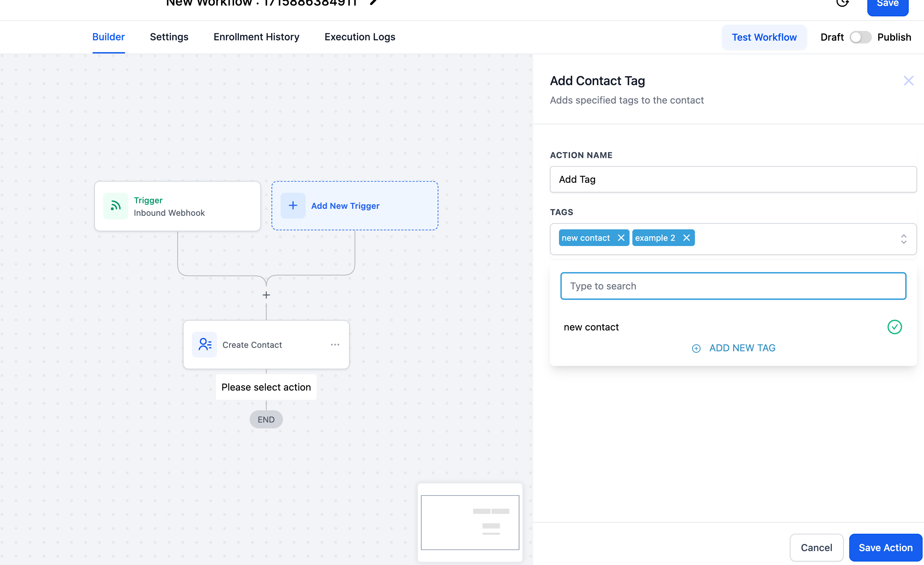
Task: Open the Settings tab
Action: tap(169, 37)
